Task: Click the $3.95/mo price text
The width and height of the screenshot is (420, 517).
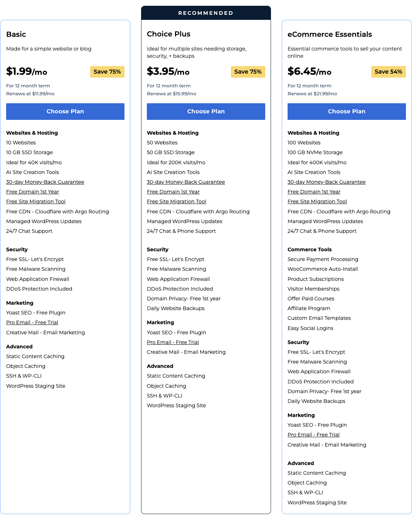Action: point(168,71)
